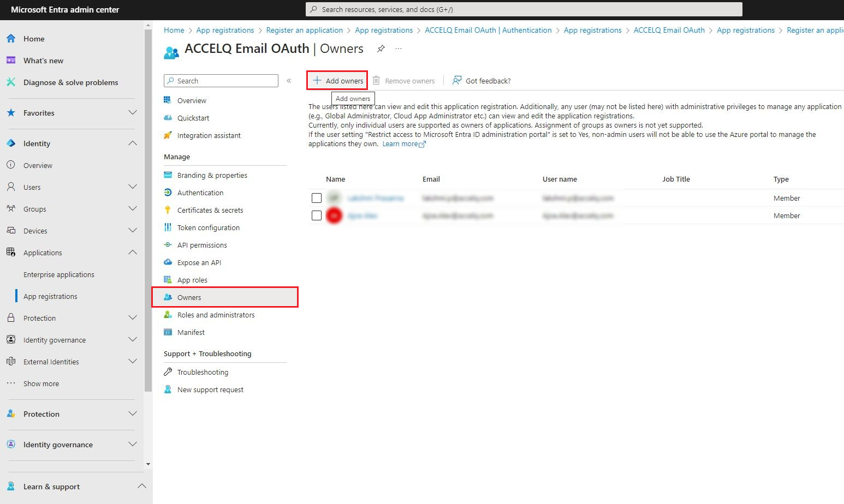This screenshot has width=844, height=504.
Task: Click the top search resources bar
Action: point(523,9)
